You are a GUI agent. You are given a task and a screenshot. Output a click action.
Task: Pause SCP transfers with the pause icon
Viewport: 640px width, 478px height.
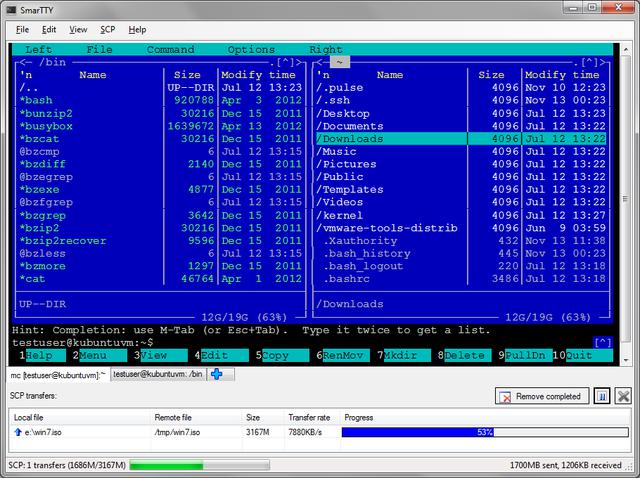[x=602, y=396]
